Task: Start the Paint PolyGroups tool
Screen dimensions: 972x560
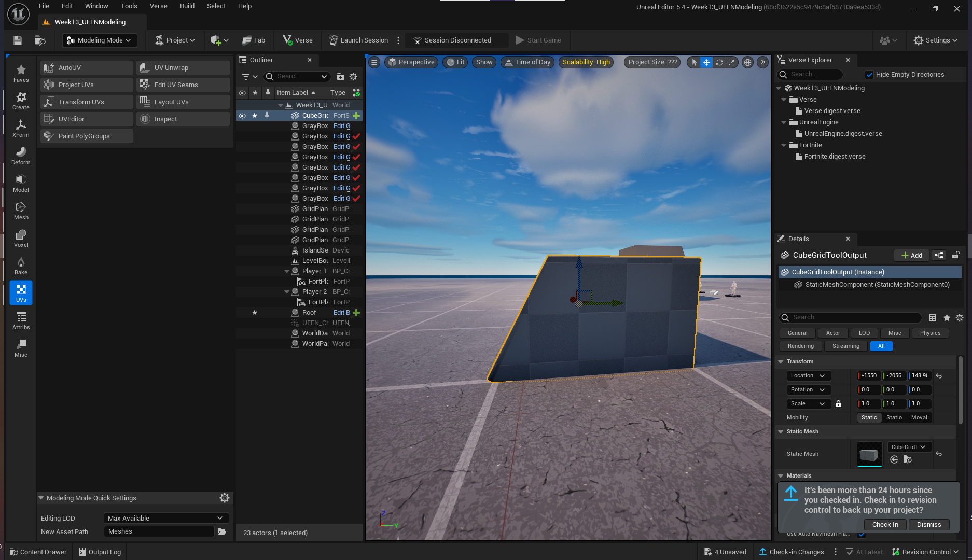Action: [x=87, y=136]
